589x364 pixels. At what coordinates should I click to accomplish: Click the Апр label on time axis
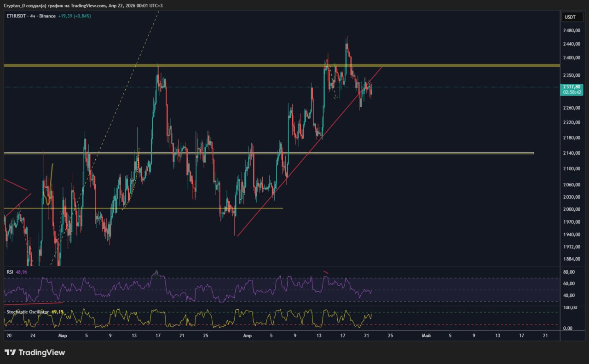(247, 335)
